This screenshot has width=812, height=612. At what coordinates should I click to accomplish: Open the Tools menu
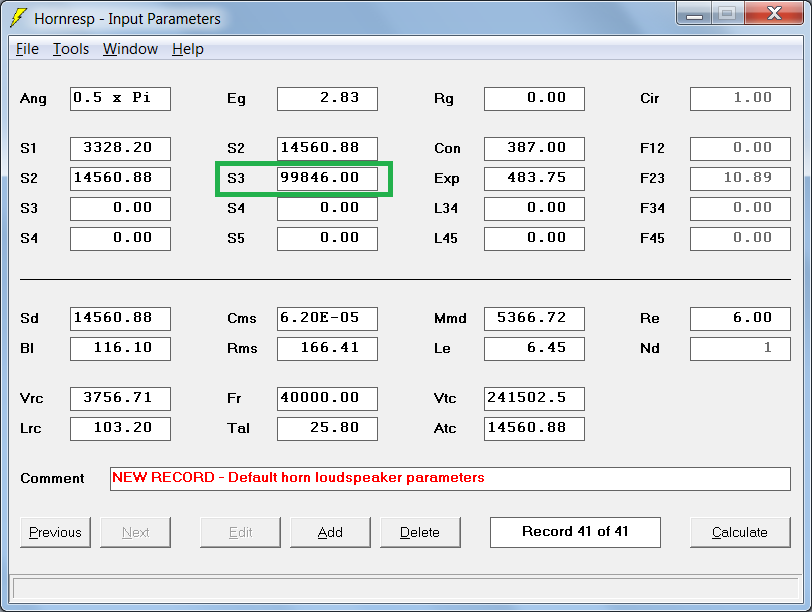(71, 49)
